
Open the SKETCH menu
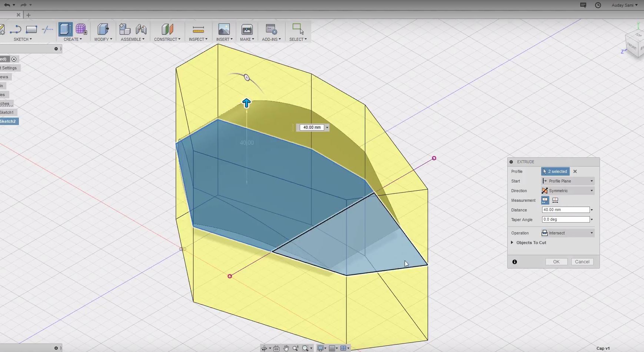pyautogui.click(x=23, y=39)
